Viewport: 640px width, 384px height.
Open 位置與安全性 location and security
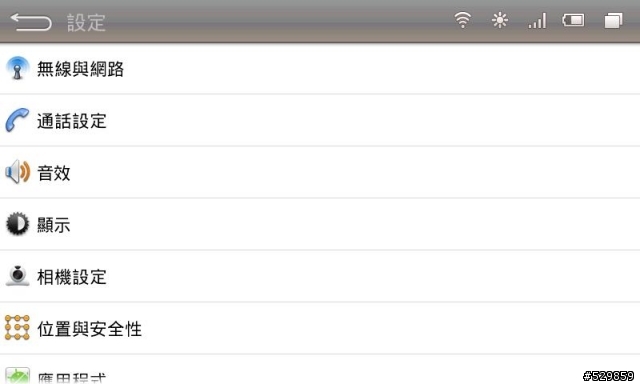coord(320,328)
